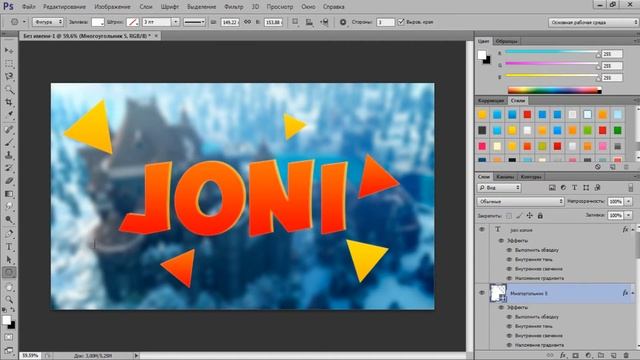Toggle gradient overlay eye on text layer
The width and height of the screenshot is (640, 360).
pyautogui.click(x=509, y=278)
